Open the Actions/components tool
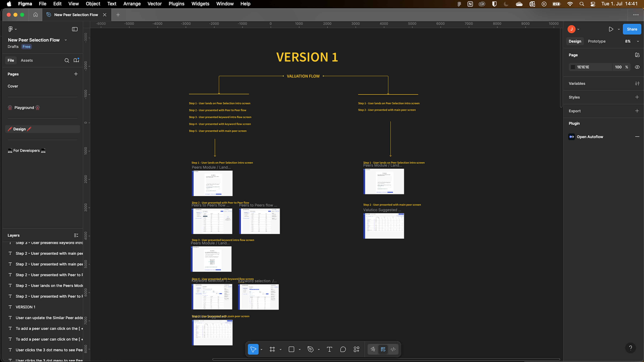The height and width of the screenshot is (362, 644). click(x=357, y=349)
